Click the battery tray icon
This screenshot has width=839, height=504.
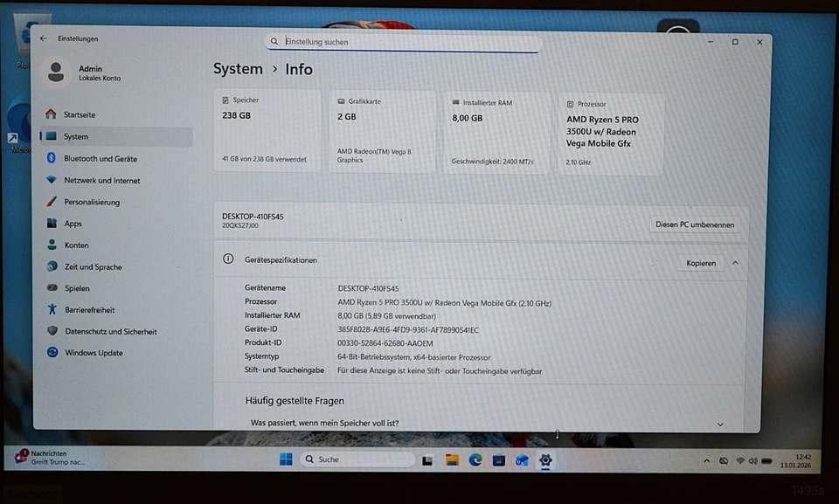tap(766, 460)
